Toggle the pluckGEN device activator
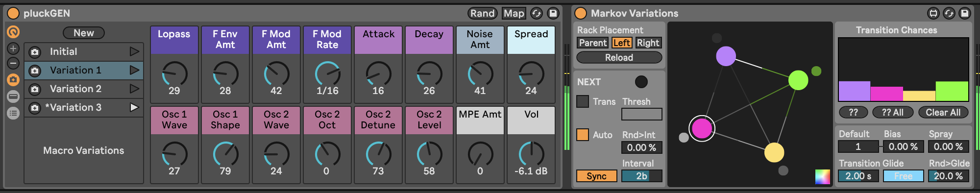The height and width of the screenshot is (193, 980). (13, 13)
